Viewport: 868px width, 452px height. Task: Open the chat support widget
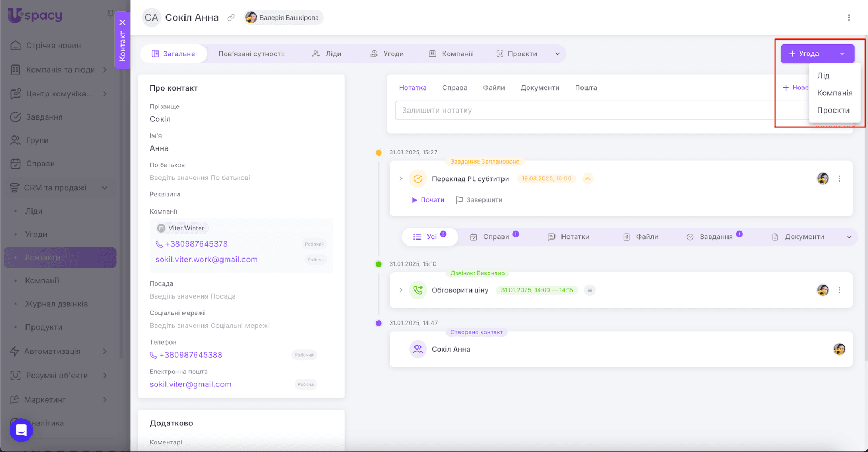tap(21, 430)
